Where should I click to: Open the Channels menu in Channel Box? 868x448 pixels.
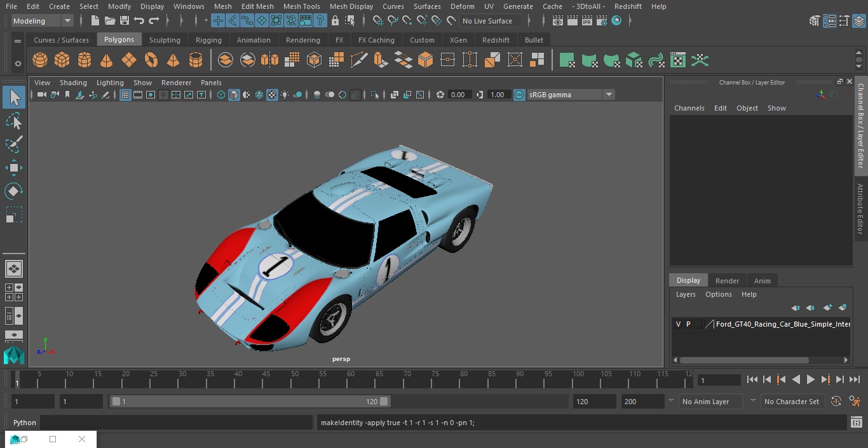[x=689, y=108]
